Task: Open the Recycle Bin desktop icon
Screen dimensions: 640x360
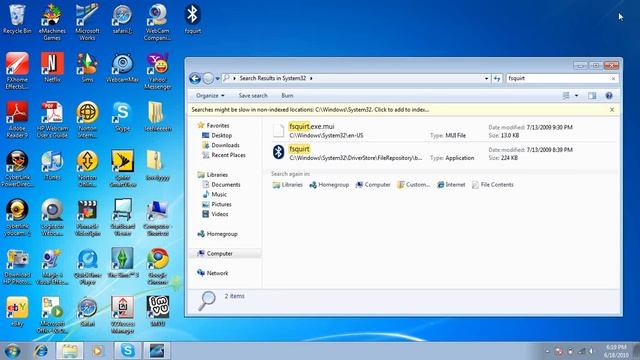Action: (x=17, y=19)
